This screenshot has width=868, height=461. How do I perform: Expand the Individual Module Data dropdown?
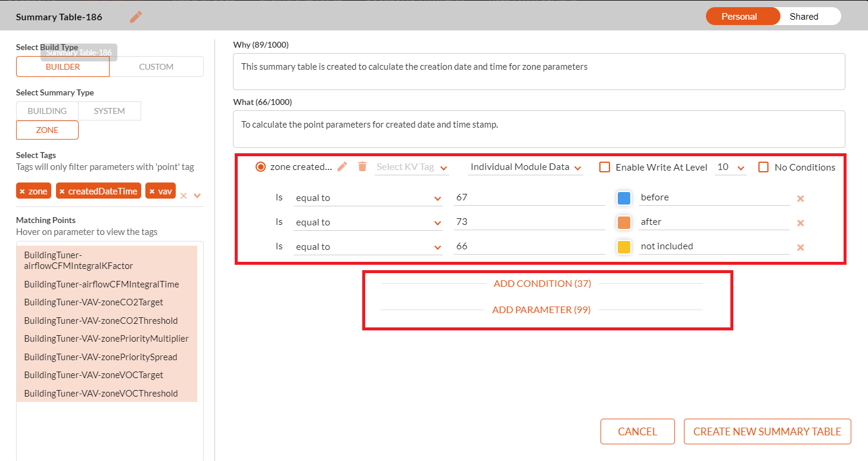point(525,168)
